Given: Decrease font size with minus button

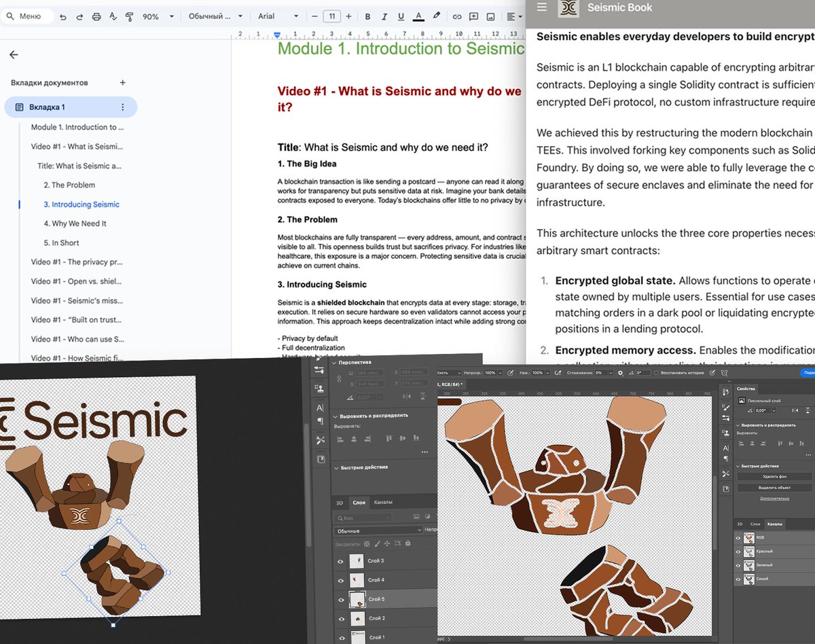Looking at the screenshot, I should pyautogui.click(x=314, y=16).
